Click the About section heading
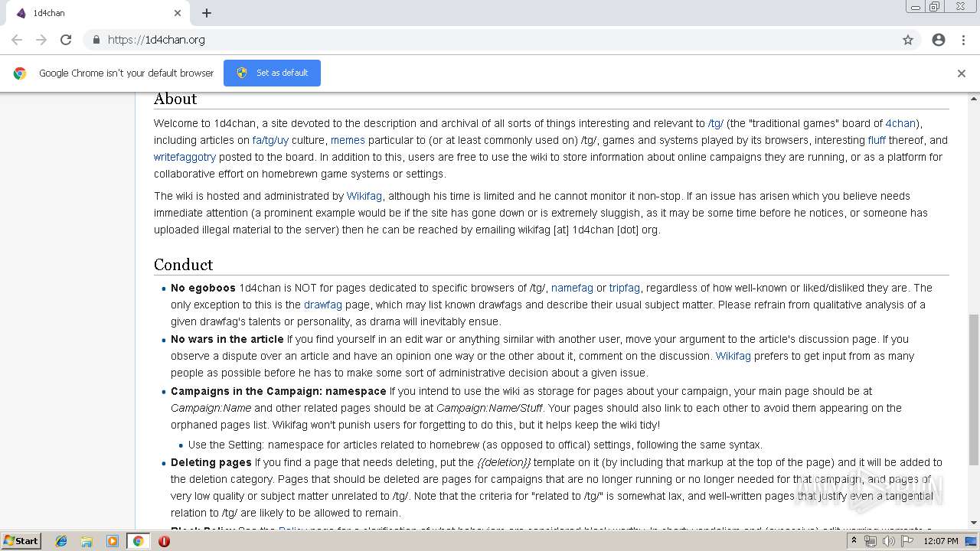Screen dimensions: 980x551 [x=175, y=99]
